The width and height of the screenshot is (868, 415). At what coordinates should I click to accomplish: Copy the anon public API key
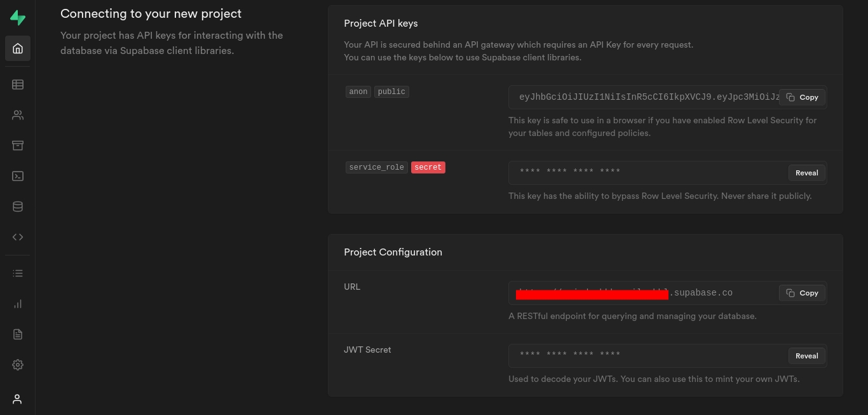[802, 97]
